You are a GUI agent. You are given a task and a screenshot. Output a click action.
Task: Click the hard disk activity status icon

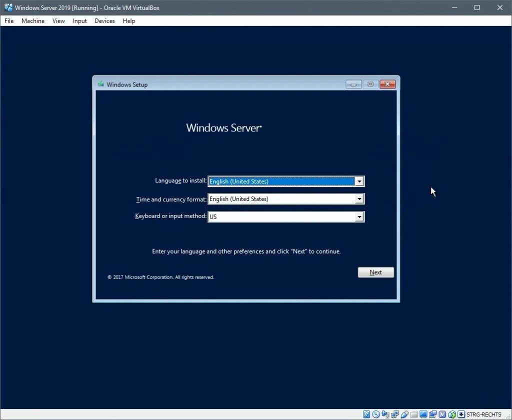[x=366, y=414]
